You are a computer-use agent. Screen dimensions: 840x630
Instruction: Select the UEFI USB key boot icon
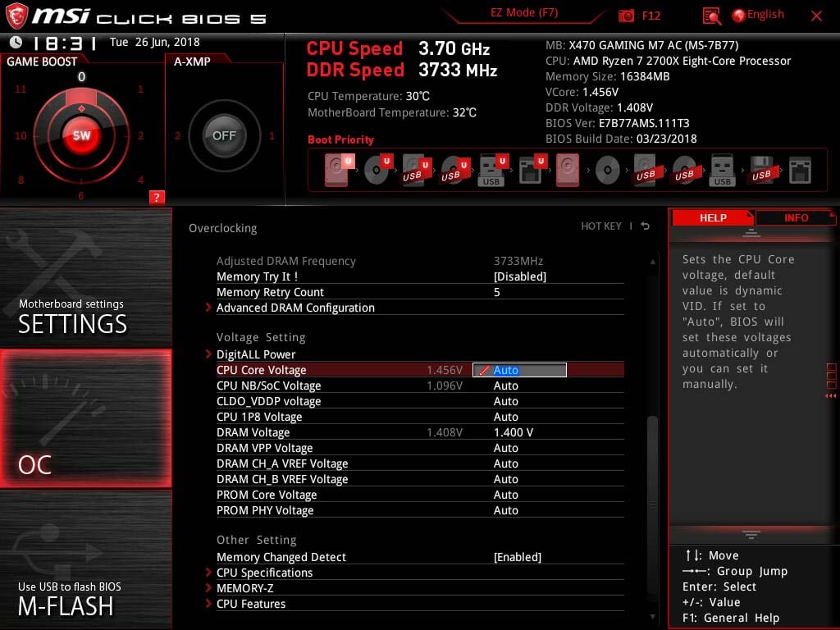pos(492,171)
